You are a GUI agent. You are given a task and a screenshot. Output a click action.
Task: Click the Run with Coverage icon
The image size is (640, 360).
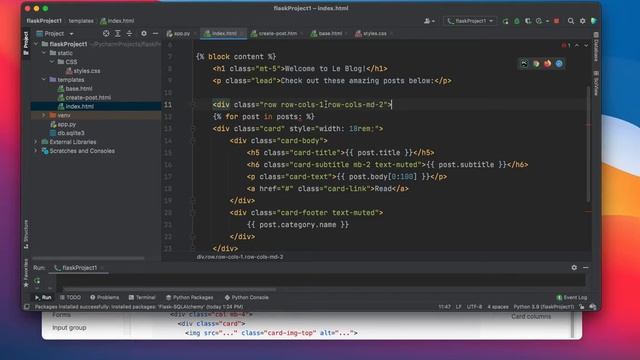tap(528, 21)
